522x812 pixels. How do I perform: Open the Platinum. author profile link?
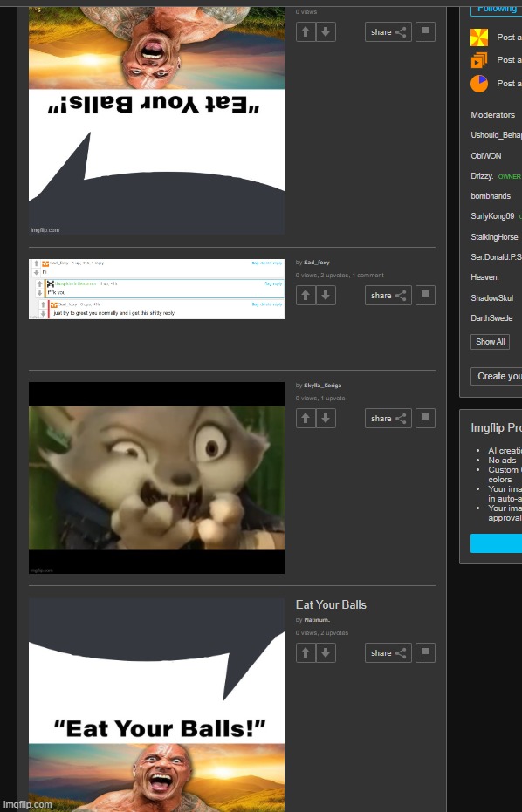317,620
